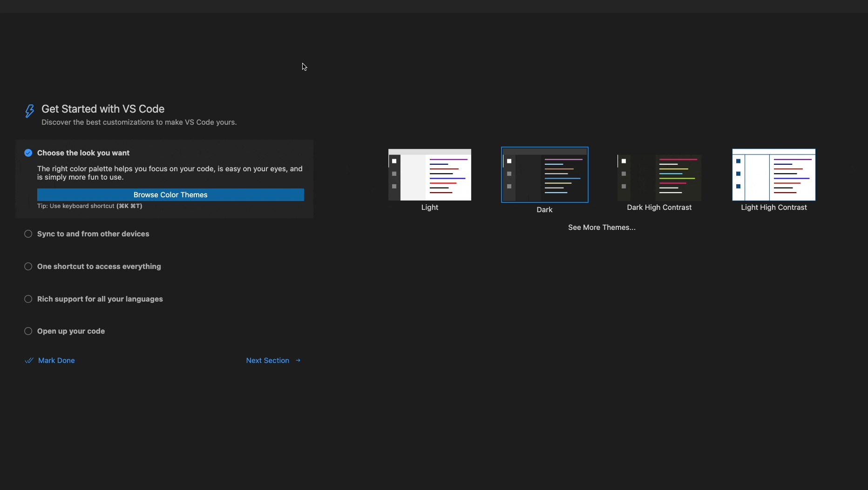This screenshot has width=868, height=490.
Task: Click the lightning bolt Get Started icon
Action: click(29, 111)
